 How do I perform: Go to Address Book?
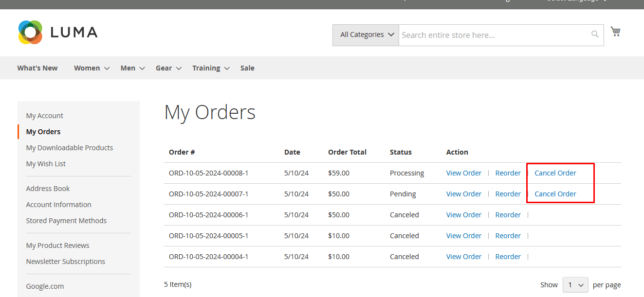point(48,189)
